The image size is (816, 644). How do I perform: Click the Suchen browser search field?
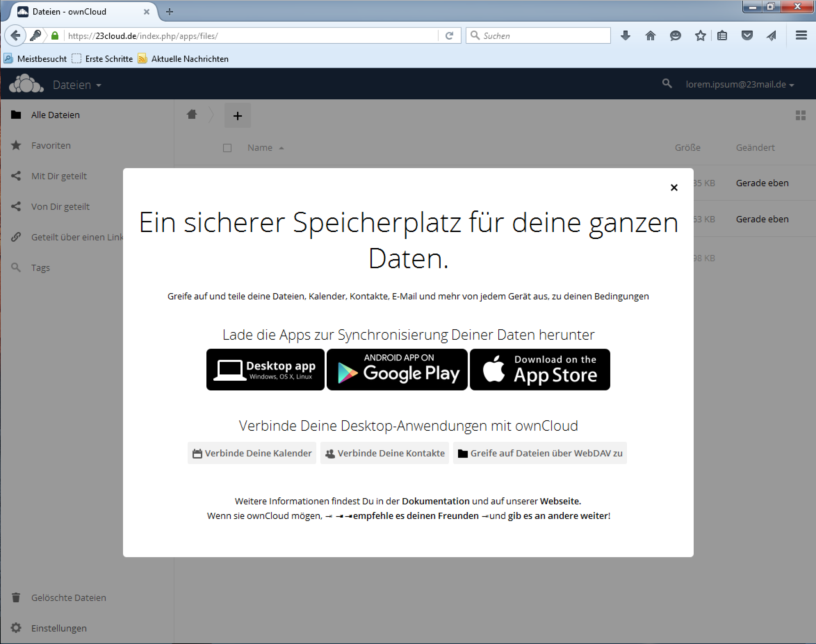click(x=538, y=36)
